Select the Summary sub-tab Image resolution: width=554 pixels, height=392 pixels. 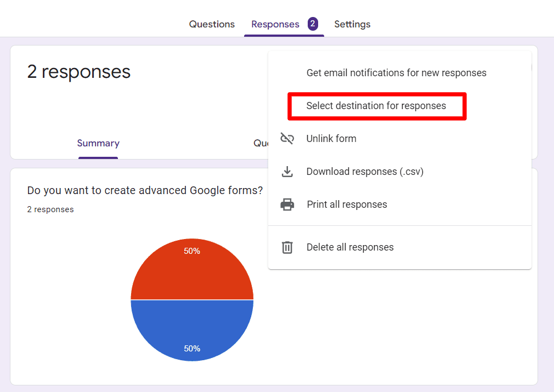click(x=98, y=143)
